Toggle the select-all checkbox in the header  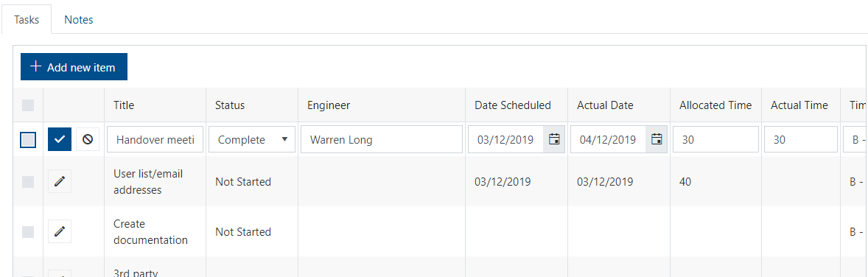point(28,105)
